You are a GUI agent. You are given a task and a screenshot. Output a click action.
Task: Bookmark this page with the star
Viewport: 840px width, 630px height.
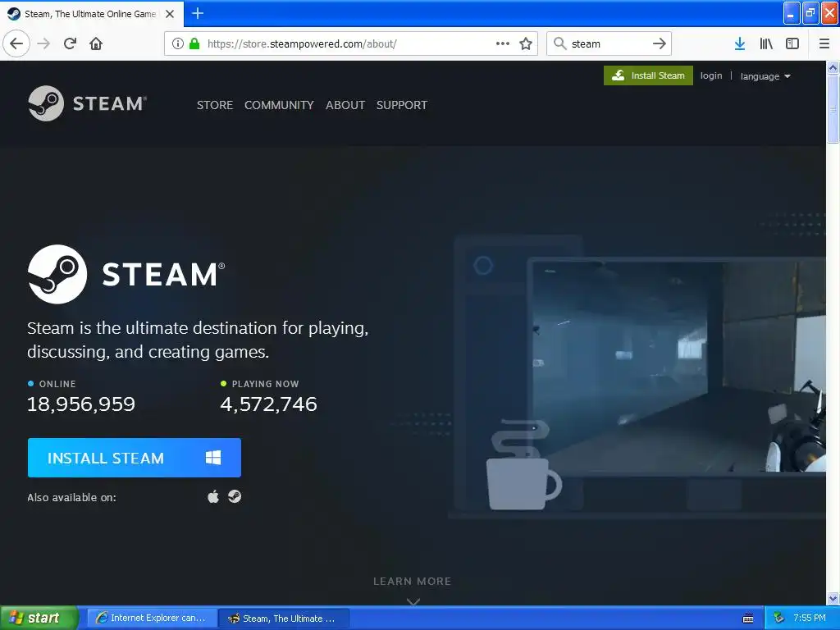tap(526, 43)
